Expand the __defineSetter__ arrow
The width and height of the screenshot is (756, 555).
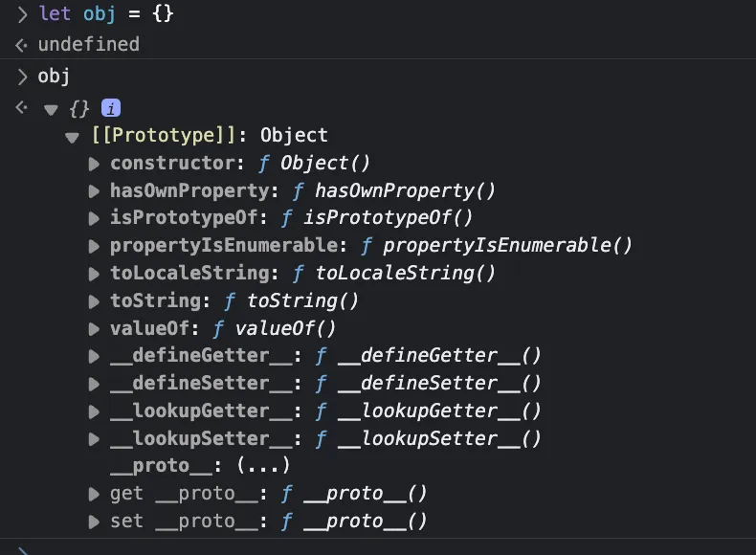pyautogui.click(x=94, y=384)
